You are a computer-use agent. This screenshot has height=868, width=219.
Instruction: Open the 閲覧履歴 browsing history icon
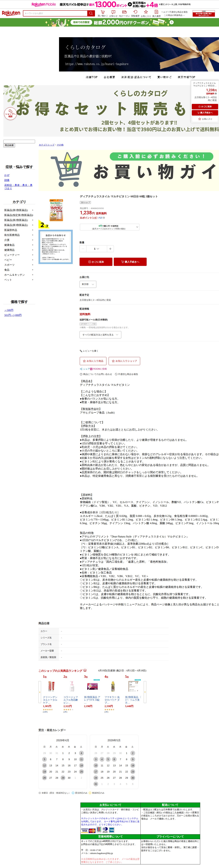135,13
